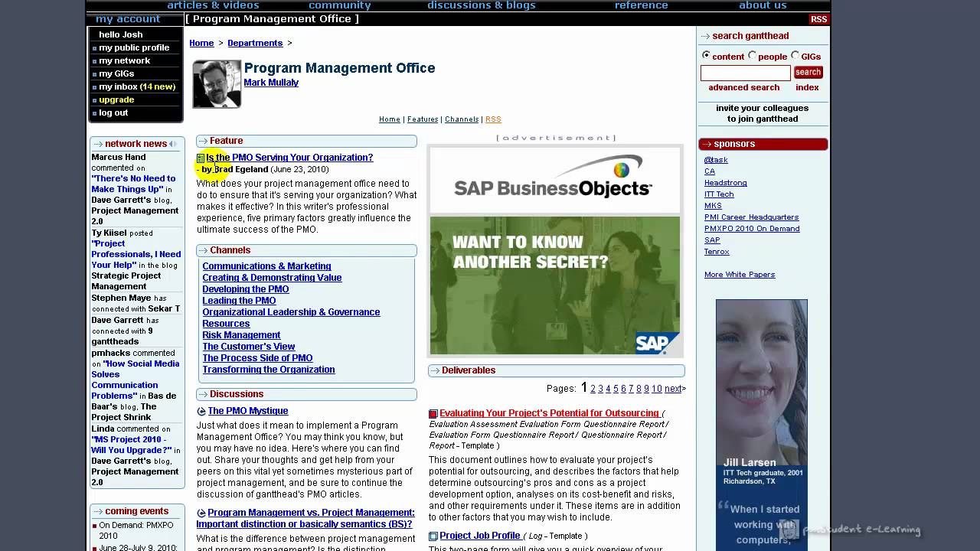Viewport: 980px width, 551px height.
Task: Open the reference menu
Action: 642,5
